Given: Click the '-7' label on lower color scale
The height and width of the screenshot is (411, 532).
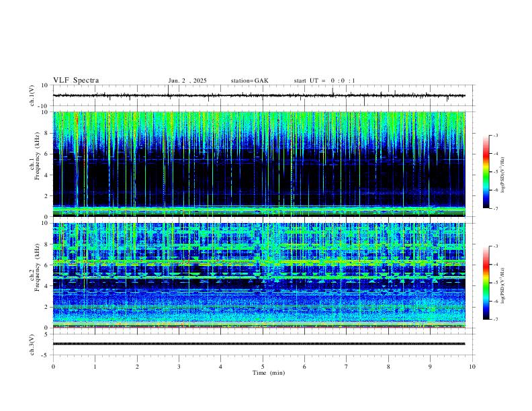Looking at the screenshot, I should 495,320.
